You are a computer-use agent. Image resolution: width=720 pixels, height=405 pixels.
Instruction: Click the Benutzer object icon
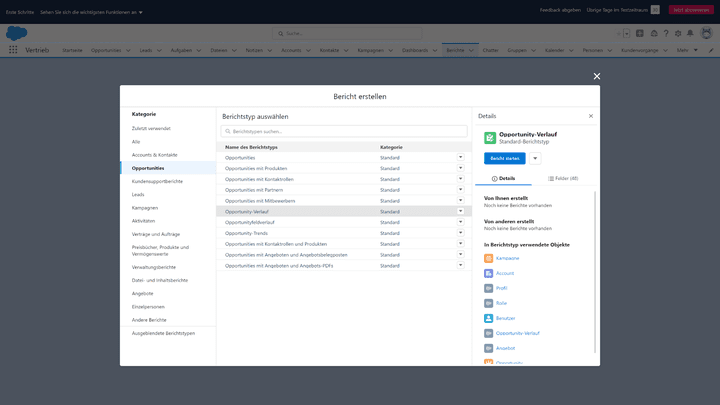488,318
